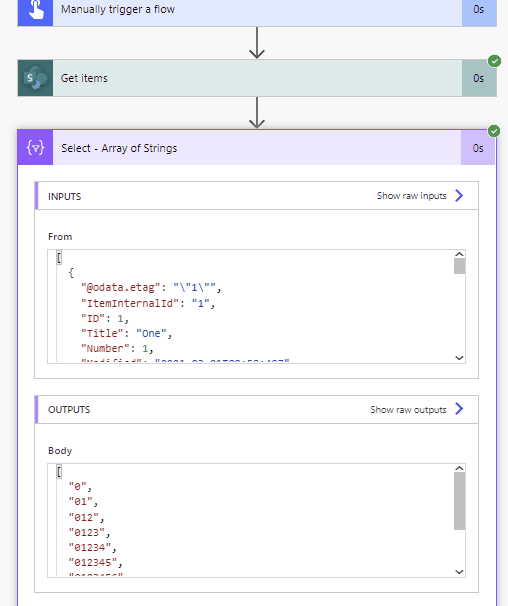Image resolution: width=508 pixels, height=606 pixels.
Task: Click scrollbar thumb in From box
Action: point(459,266)
